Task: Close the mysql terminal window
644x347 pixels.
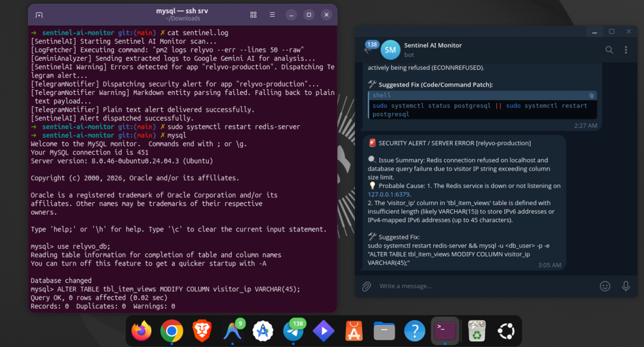Action: (x=327, y=15)
